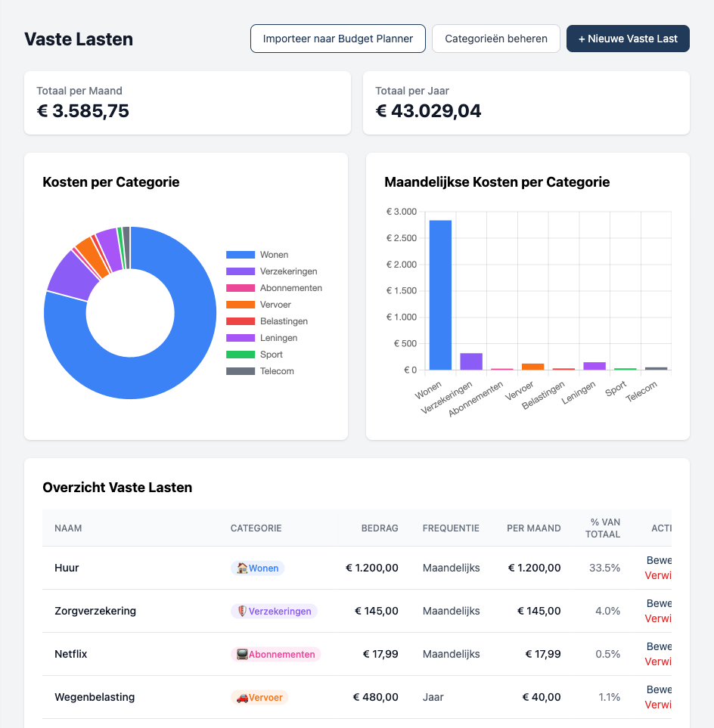Image resolution: width=714 pixels, height=728 pixels.
Task: Toggle the Wonen legend color swatch
Action: pyautogui.click(x=241, y=255)
